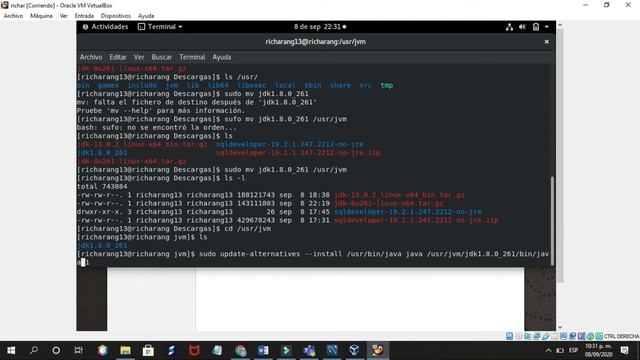Screen dimensions: 640x360
Task: Open the terminal Archivo menu
Action: (x=91, y=57)
